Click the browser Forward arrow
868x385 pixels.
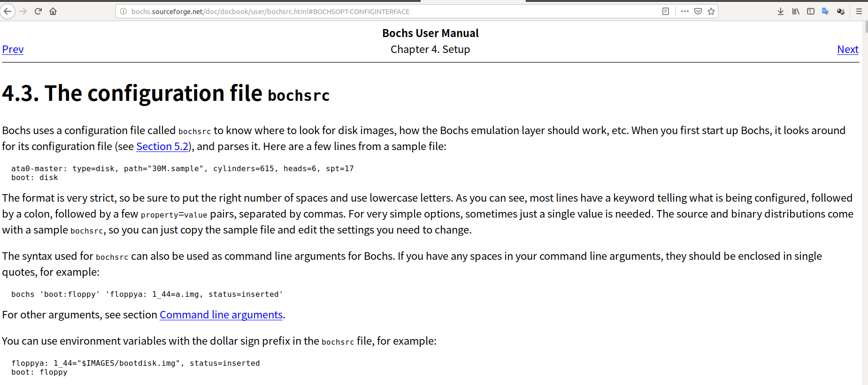[23, 11]
